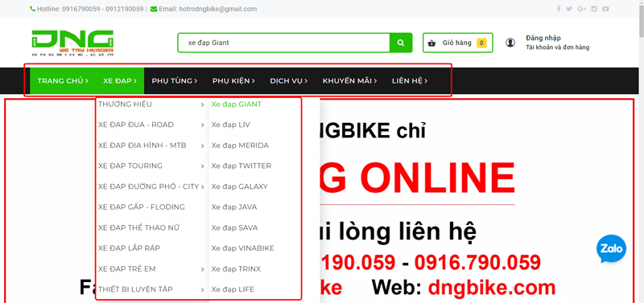Open the Facebook social icon

coord(559,9)
